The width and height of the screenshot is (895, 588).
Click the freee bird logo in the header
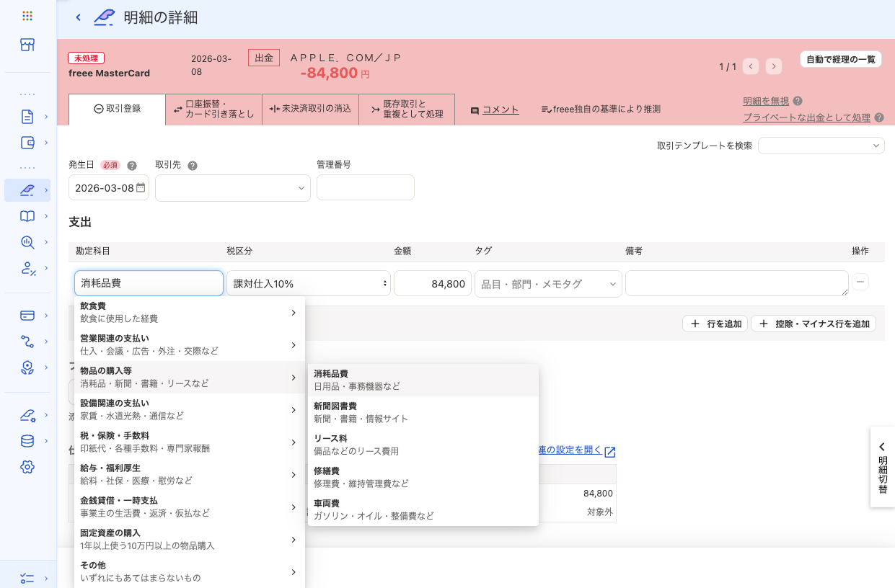click(105, 17)
